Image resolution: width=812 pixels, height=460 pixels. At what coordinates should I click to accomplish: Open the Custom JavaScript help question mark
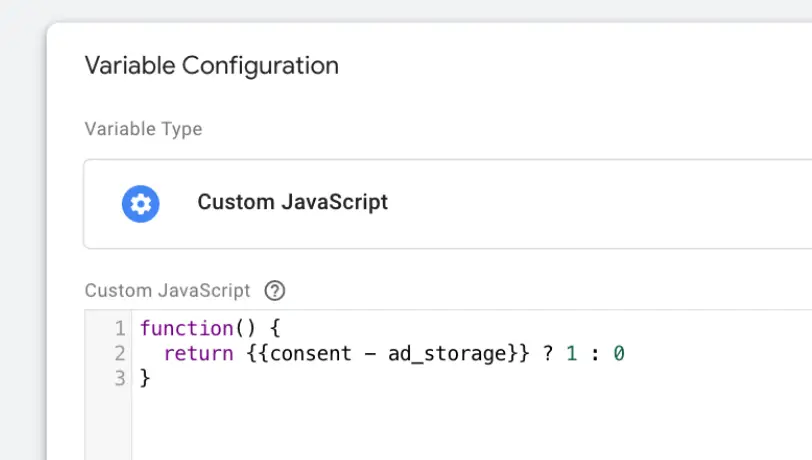(274, 291)
